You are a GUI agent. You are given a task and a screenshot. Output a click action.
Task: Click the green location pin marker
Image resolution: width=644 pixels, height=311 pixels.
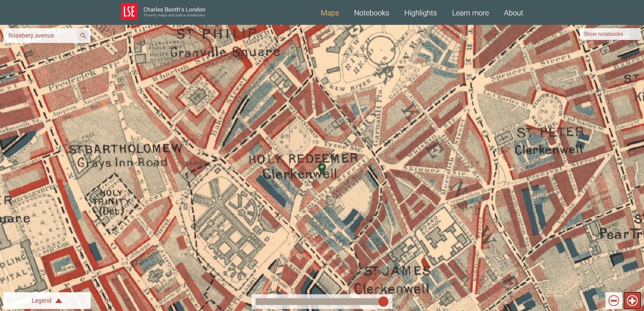pos(322,168)
